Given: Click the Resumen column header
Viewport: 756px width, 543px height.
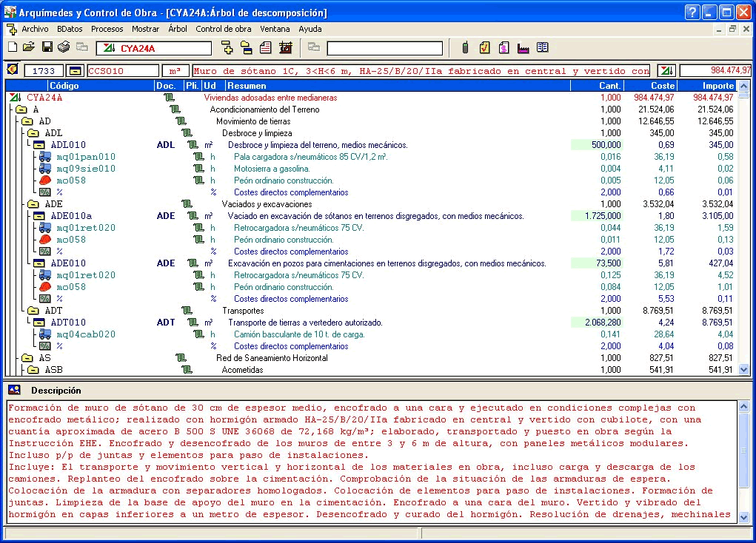Looking at the screenshot, I should point(398,86).
